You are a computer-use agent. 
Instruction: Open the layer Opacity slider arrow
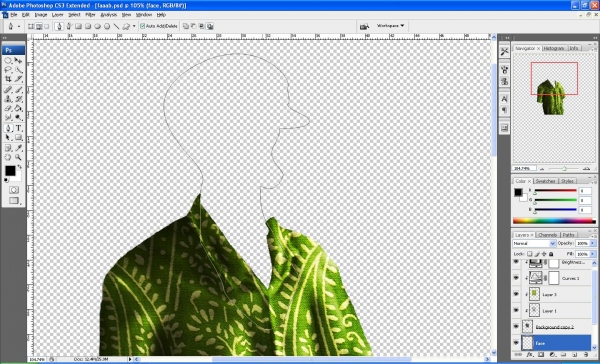pyautogui.click(x=593, y=243)
